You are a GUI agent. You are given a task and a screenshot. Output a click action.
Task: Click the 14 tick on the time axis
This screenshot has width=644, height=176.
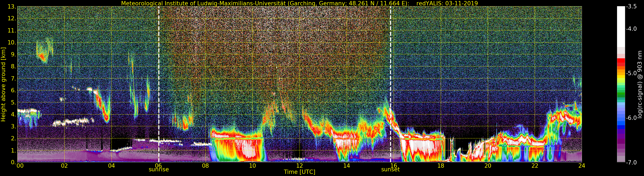tap(347, 166)
